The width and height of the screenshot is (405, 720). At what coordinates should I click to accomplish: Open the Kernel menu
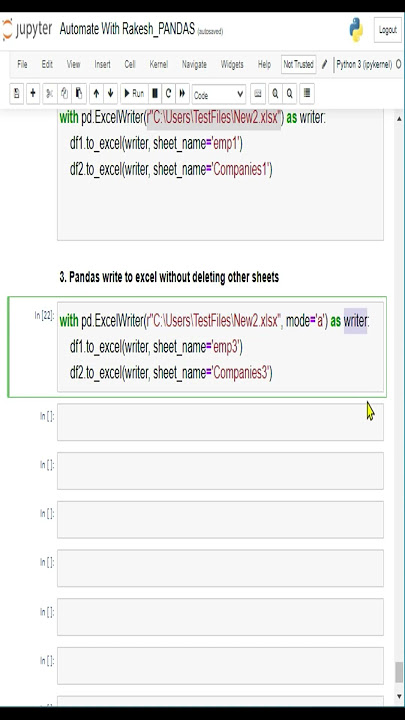point(158,65)
